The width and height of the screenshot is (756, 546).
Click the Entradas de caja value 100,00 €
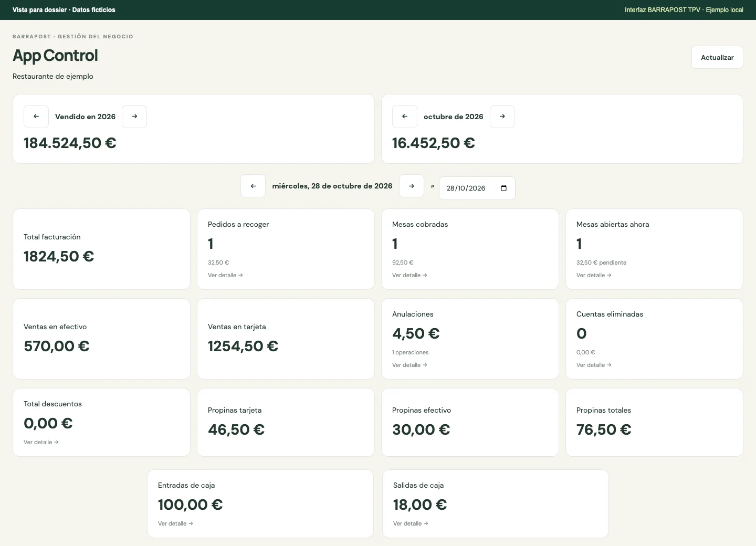pos(191,505)
